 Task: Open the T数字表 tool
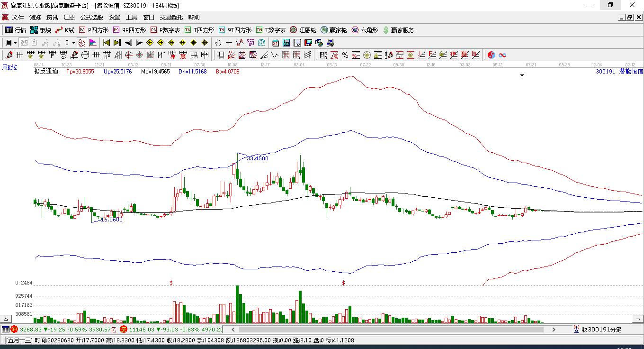point(271,30)
